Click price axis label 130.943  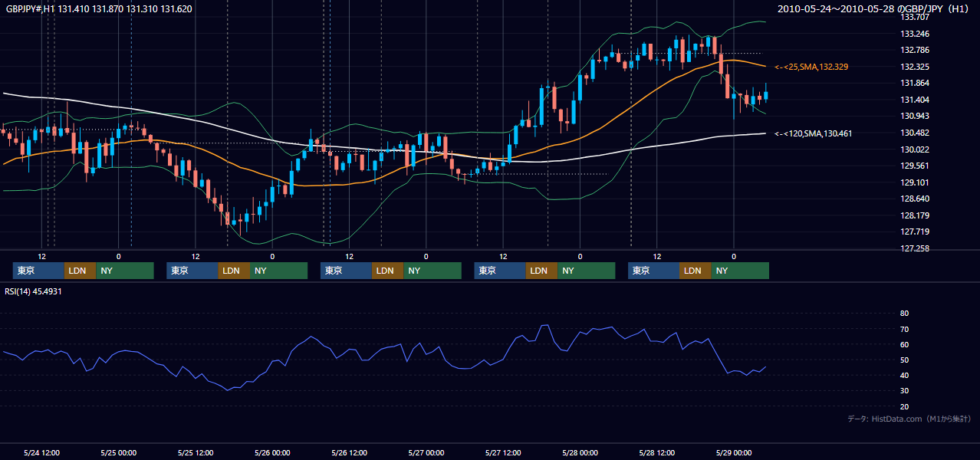[915, 117]
